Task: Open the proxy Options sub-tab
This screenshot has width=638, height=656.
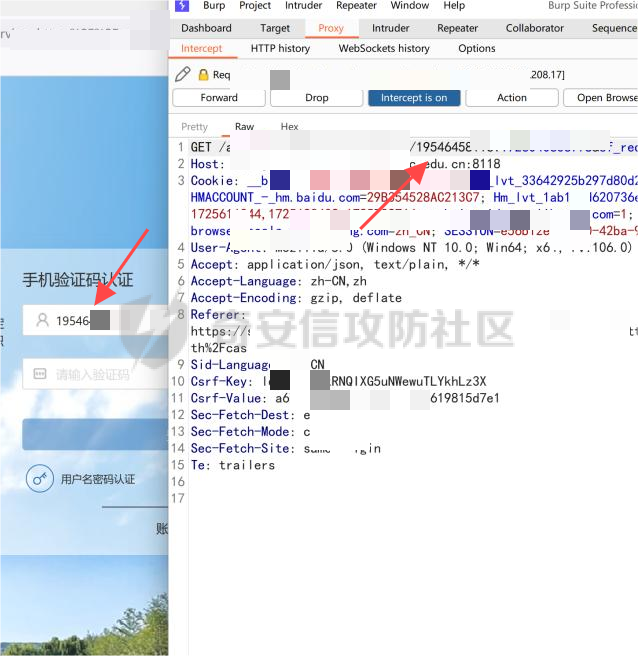Action: coord(477,49)
